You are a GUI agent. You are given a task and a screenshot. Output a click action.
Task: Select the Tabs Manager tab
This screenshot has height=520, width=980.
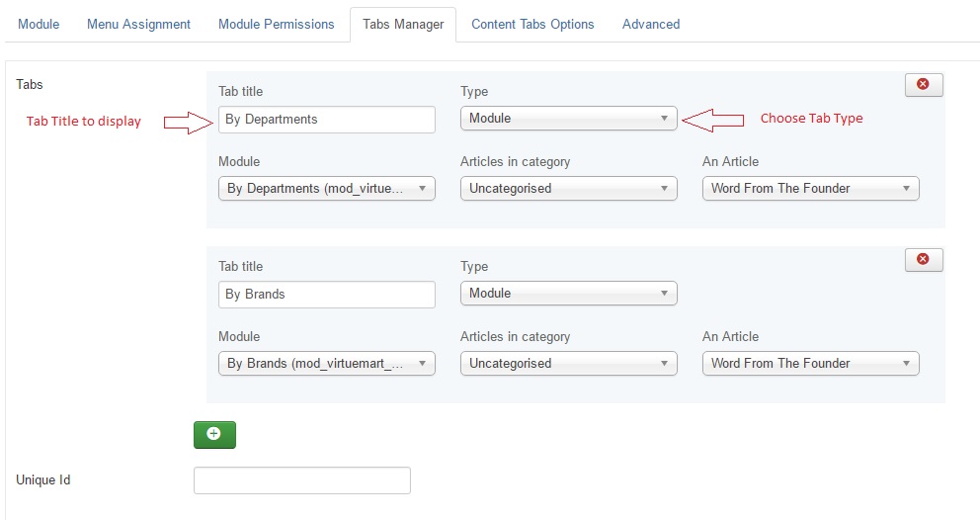point(403,25)
